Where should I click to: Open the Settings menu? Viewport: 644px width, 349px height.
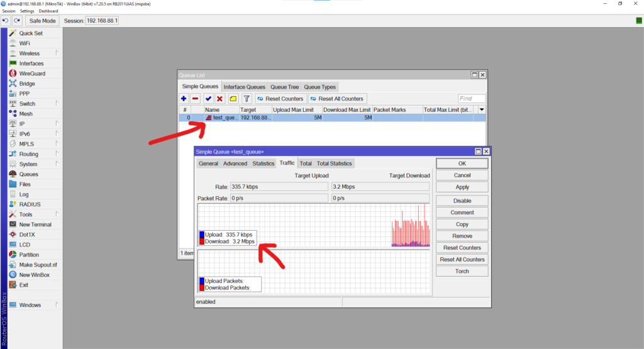coord(27,11)
